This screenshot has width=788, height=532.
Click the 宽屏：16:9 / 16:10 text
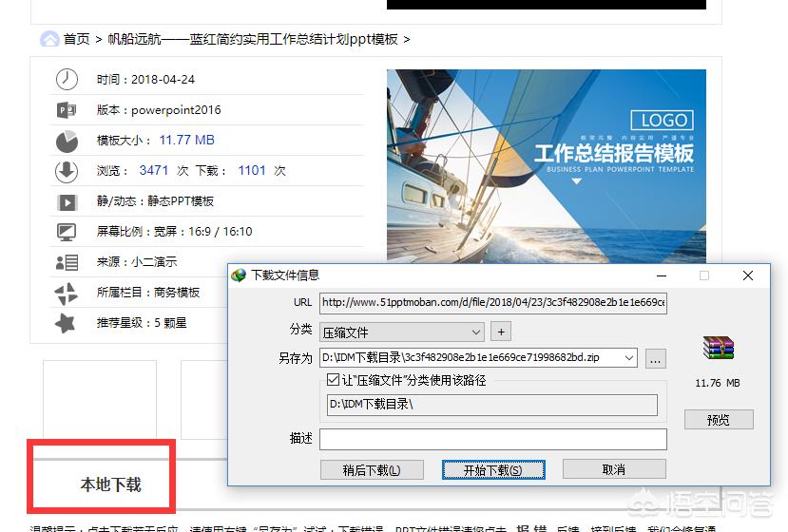pos(203,232)
